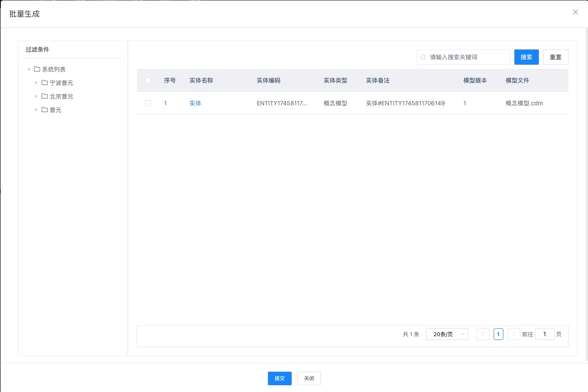This screenshot has width=588, height=392.
Task: Open the 20条/页 page size dropdown
Action: tap(447, 334)
